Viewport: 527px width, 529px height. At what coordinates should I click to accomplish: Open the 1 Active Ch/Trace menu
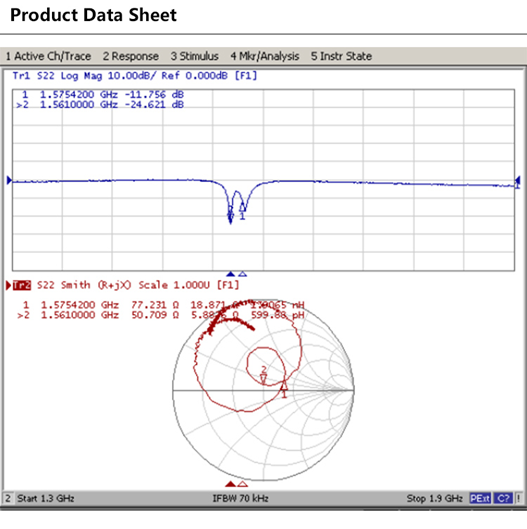click(48, 56)
